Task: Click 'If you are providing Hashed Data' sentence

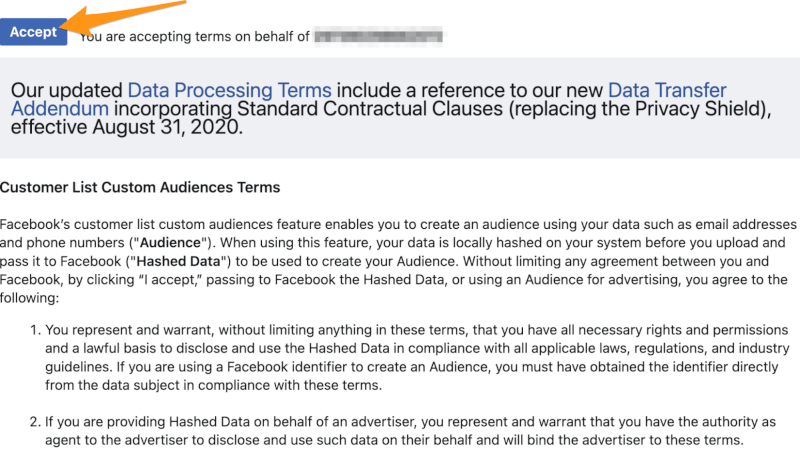Action: (x=410, y=431)
